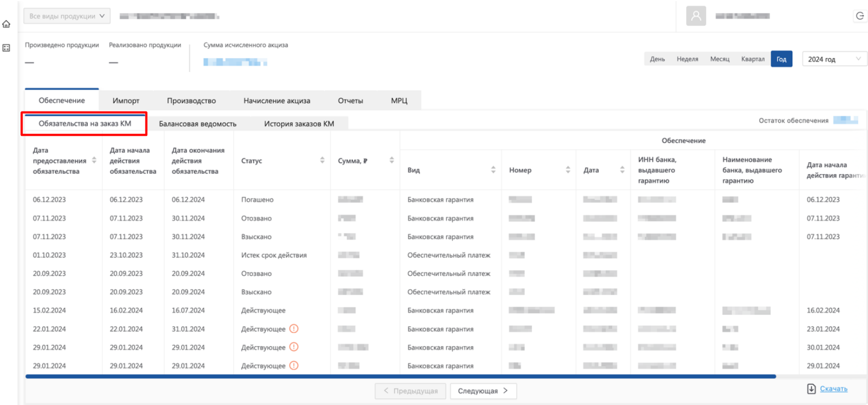The width and height of the screenshot is (868, 405).
Task: Sort the Дата column under Обеспечение
Action: (x=622, y=170)
